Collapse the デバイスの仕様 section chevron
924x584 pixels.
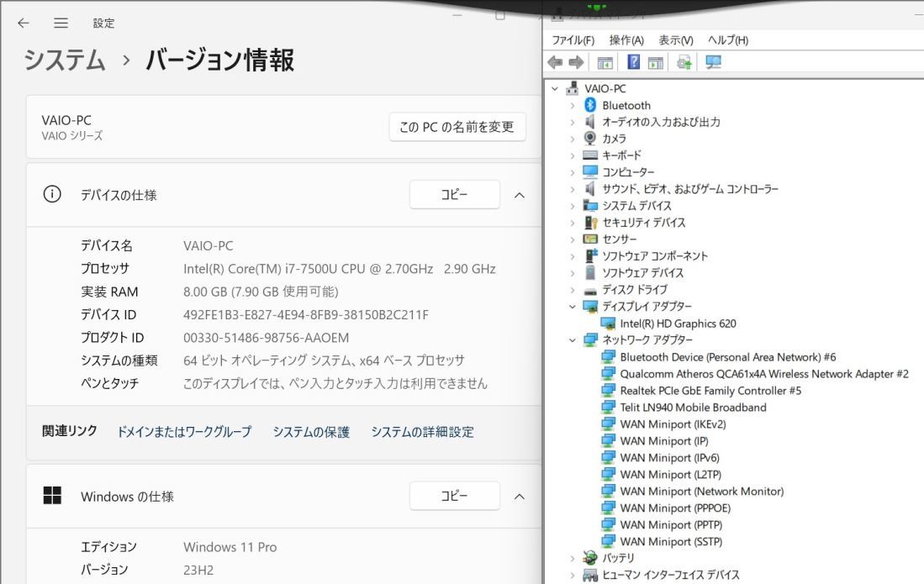tap(519, 195)
